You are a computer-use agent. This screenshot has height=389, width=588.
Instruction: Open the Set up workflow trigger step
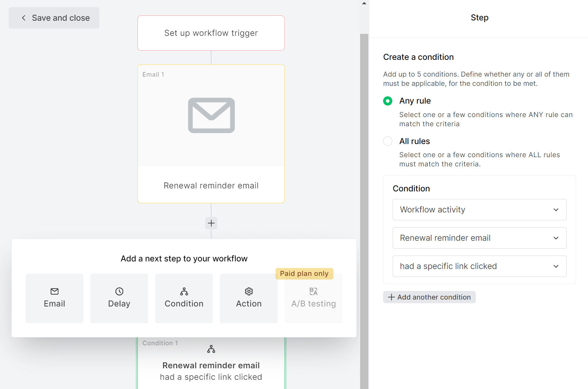[211, 33]
